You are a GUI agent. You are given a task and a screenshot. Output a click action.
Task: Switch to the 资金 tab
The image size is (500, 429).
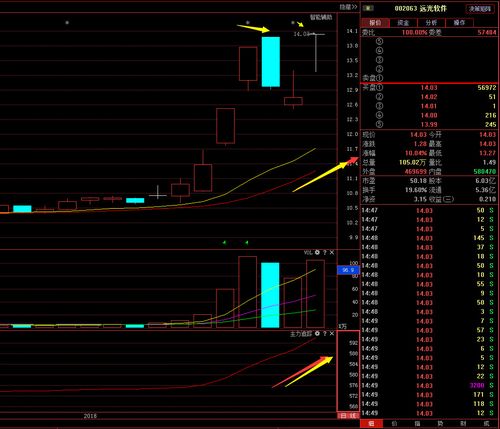point(403,22)
